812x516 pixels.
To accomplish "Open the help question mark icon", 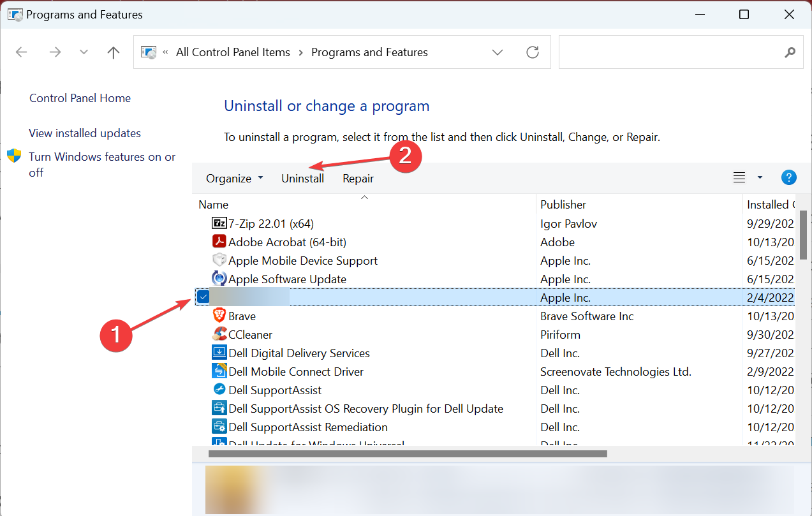I will point(789,178).
